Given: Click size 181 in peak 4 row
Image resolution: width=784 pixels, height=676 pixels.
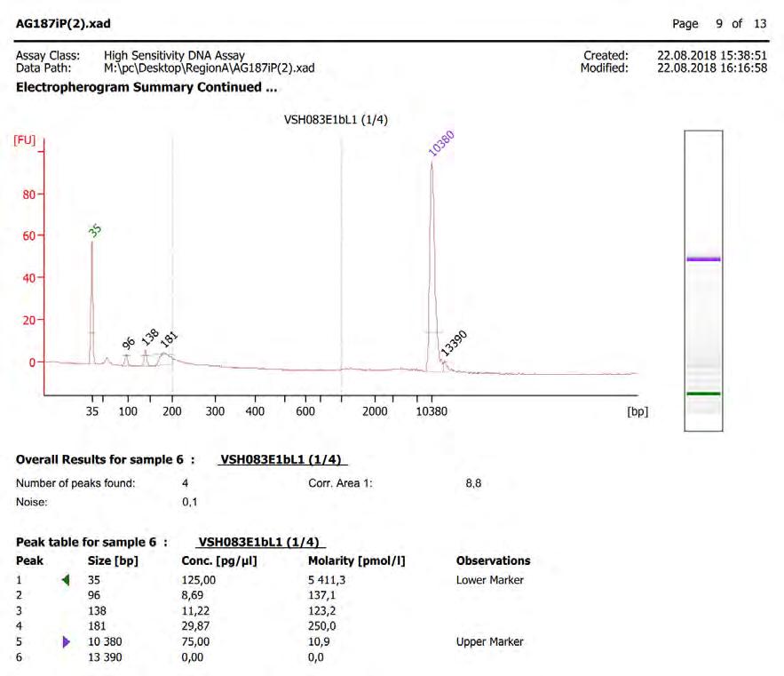Looking at the screenshot, I should pos(97,626).
